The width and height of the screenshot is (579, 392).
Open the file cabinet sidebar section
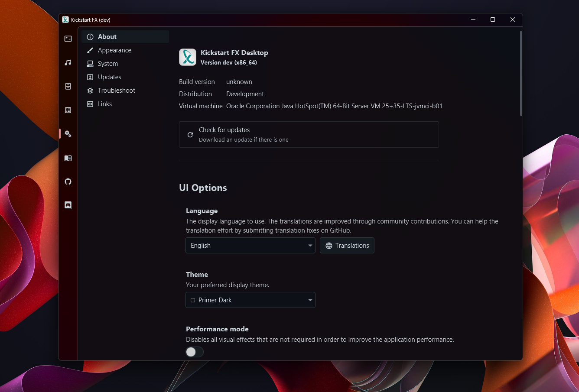pyautogui.click(x=68, y=86)
